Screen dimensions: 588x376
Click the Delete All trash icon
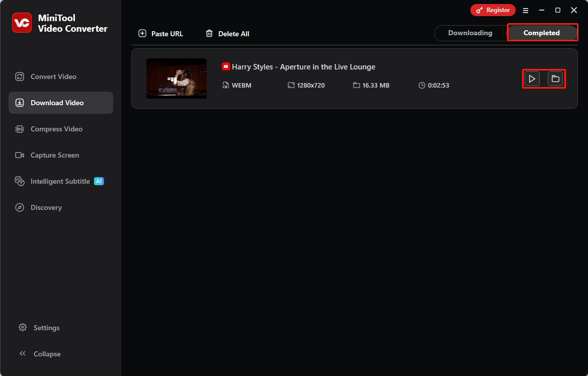click(x=209, y=33)
